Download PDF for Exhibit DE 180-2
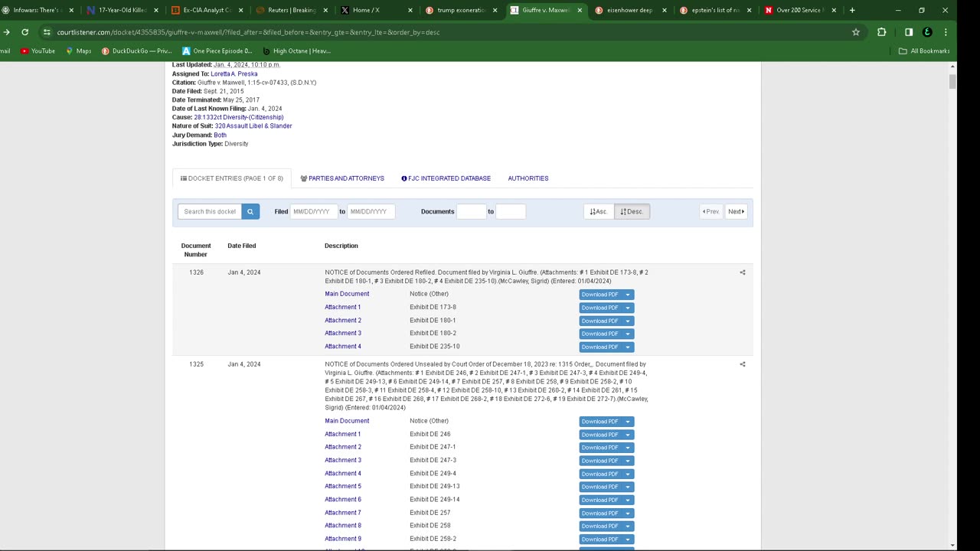This screenshot has width=980, height=551. (600, 334)
